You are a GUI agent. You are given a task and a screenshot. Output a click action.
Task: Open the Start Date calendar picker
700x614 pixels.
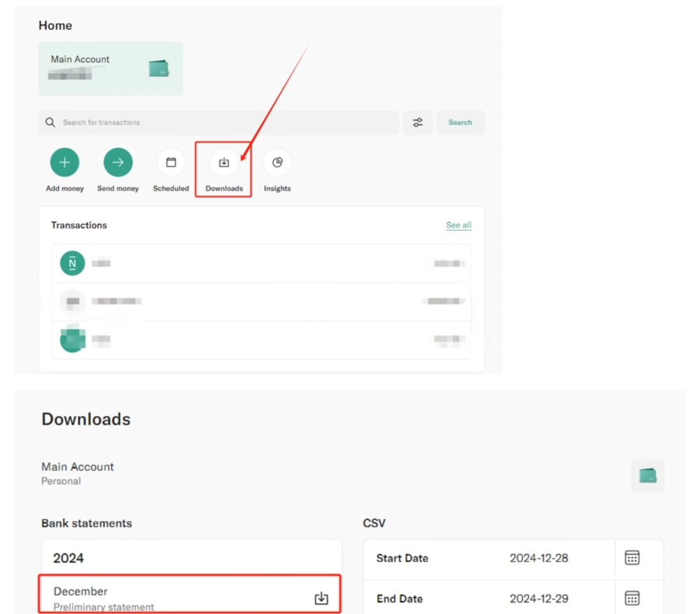pos(632,558)
